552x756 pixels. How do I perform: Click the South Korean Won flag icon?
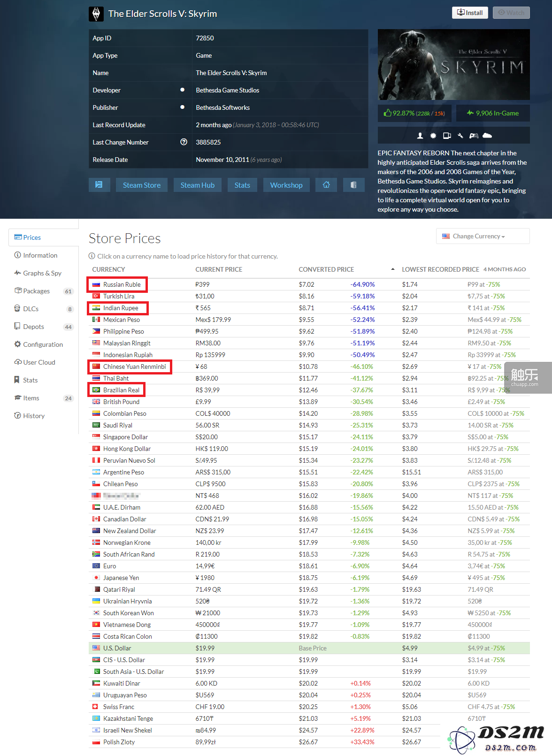96,613
